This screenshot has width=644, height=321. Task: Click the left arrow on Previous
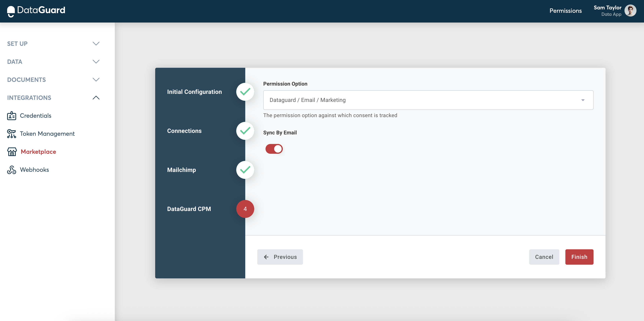266,257
